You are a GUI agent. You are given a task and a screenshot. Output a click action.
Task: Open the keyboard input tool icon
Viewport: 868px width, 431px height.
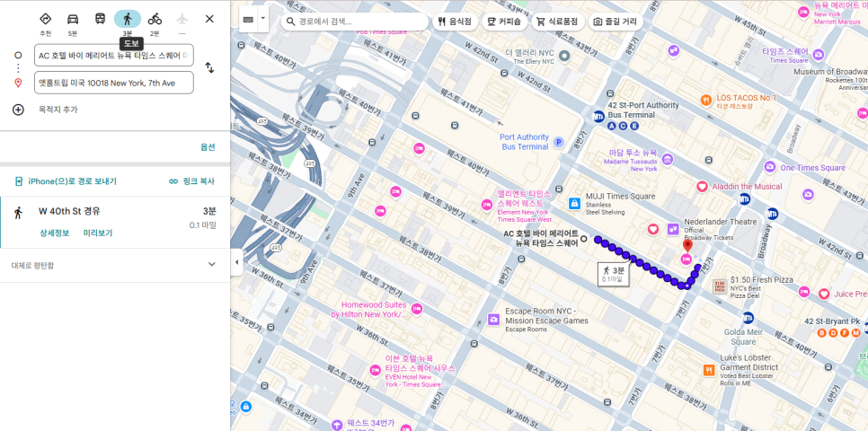point(248,20)
